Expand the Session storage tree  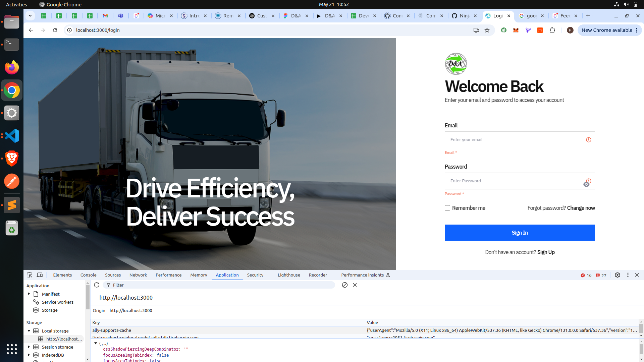pyautogui.click(x=29, y=347)
